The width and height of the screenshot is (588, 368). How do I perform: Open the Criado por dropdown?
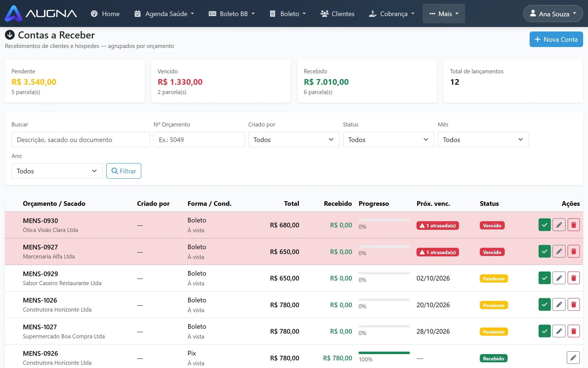pos(294,140)
